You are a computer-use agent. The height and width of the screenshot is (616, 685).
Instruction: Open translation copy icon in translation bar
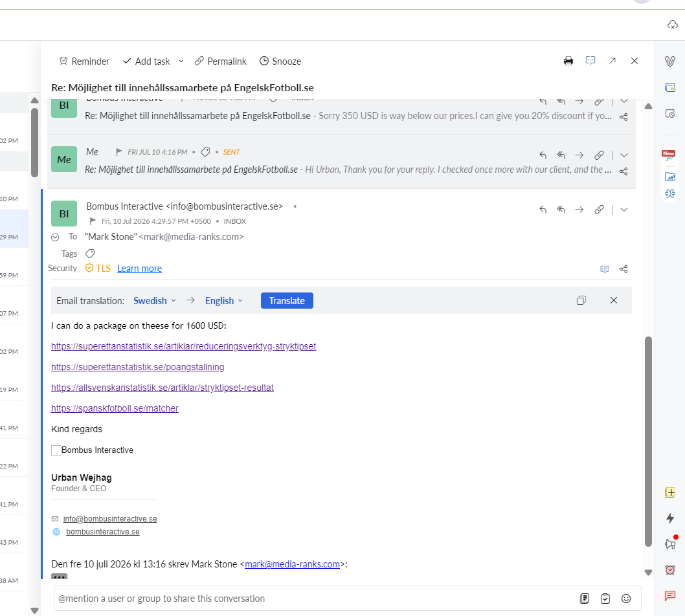pos(581,300)
